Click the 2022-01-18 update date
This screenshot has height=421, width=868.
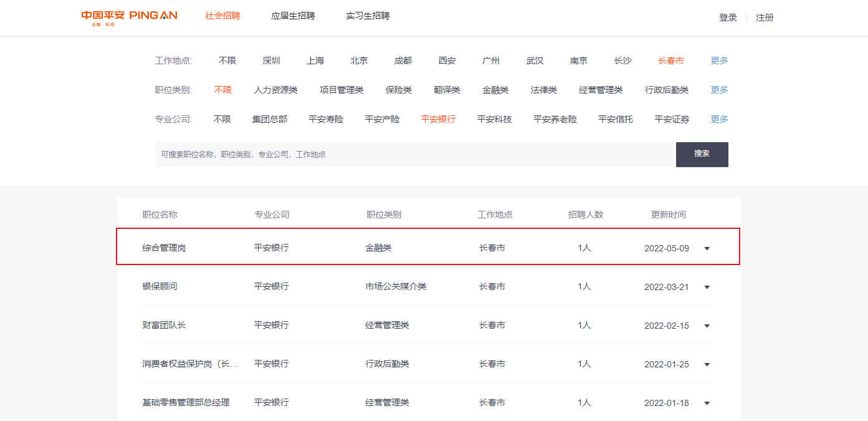point(667,403)
